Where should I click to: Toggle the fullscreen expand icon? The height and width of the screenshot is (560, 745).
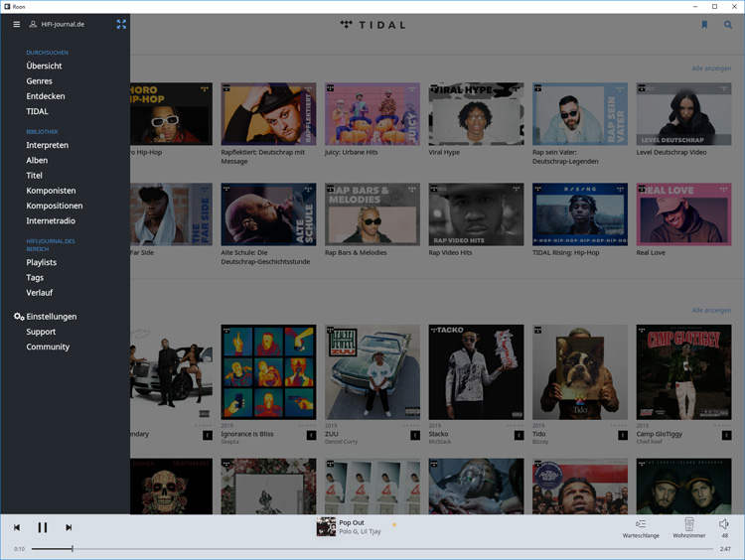point(121,24)
